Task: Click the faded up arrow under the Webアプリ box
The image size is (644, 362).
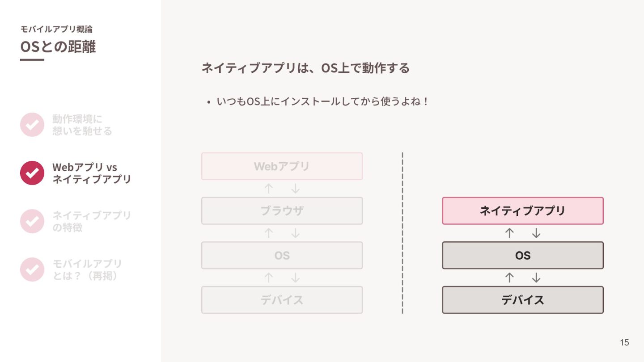Action: pyautogui.click(x=268, y=189)
